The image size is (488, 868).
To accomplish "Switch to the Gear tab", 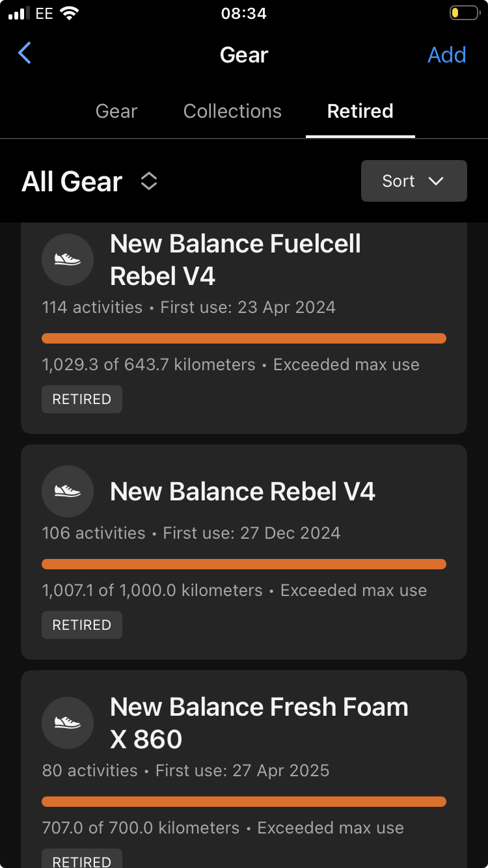I will click(x=116, y=111).
